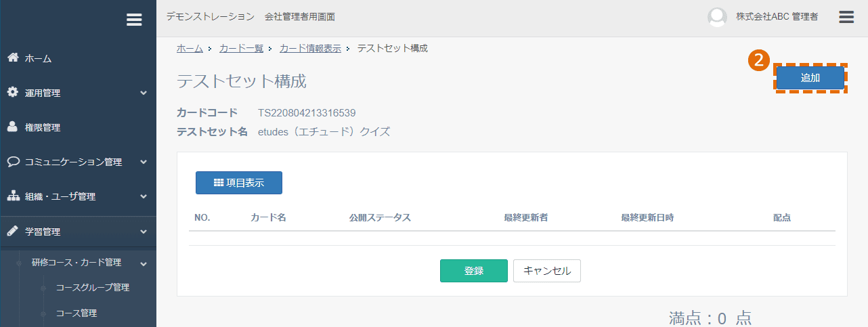Follow the ホーム breadcrumb link
The height and width of the screenshot is (327, 868).
tap(190, 48)
